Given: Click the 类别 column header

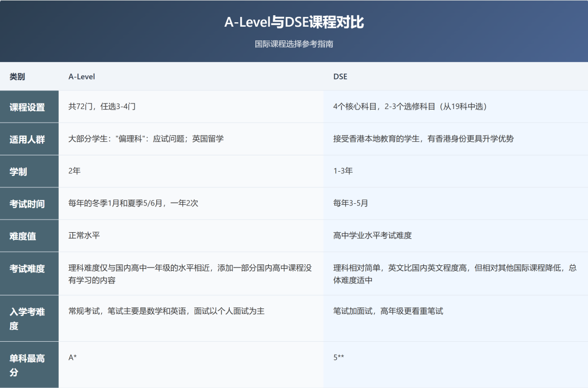Looking at the screenshot, I should (x=29, y=76).
